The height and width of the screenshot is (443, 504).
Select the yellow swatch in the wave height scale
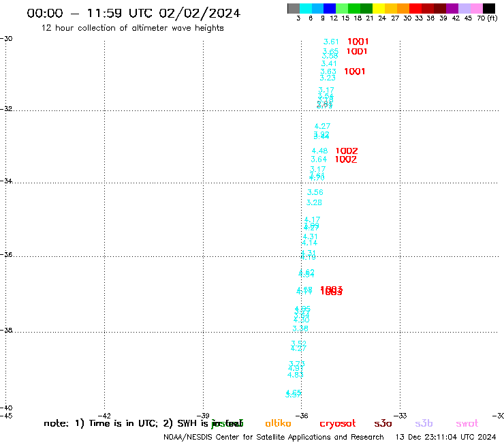(x=379, y=8)
